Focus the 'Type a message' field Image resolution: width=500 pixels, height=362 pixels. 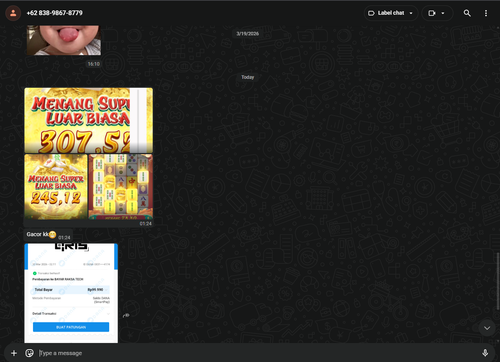point(257,353)
